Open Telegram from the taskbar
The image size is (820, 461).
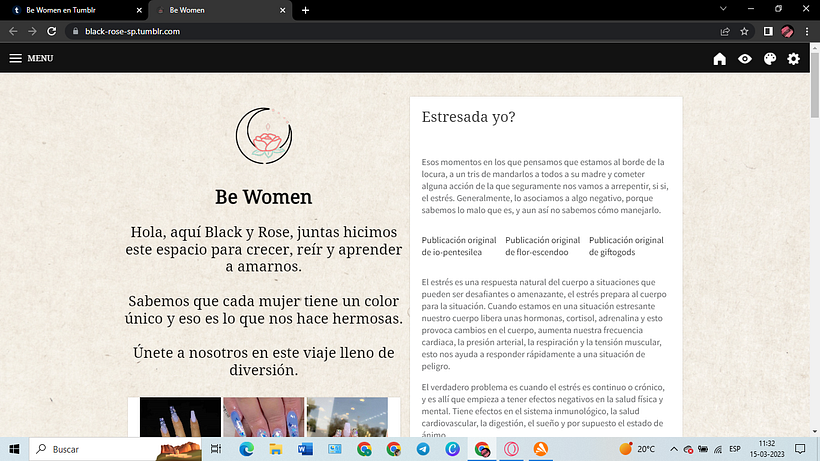(423, 449)
